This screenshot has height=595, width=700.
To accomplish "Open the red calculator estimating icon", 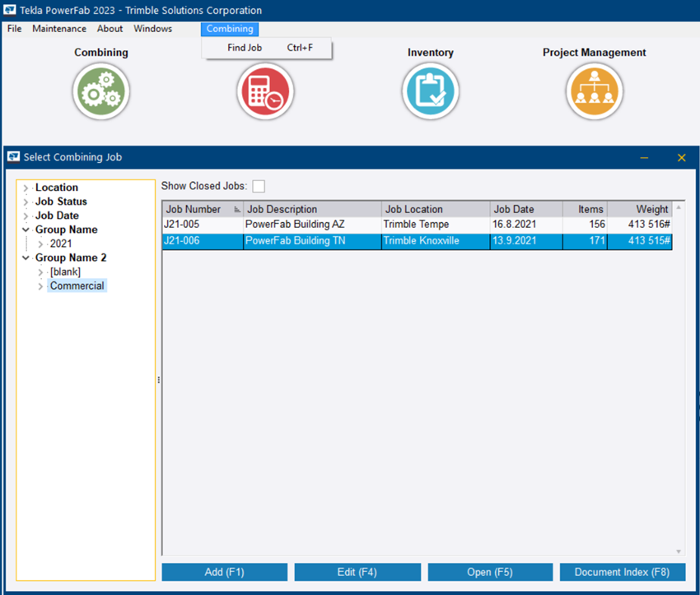I will pos(266,91).
